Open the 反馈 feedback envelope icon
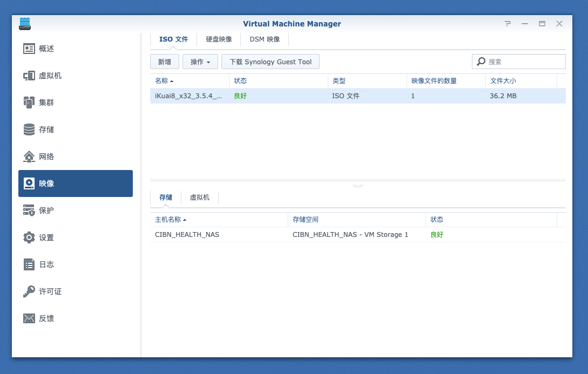The image size is (588, 374). [x=29, y=318]
